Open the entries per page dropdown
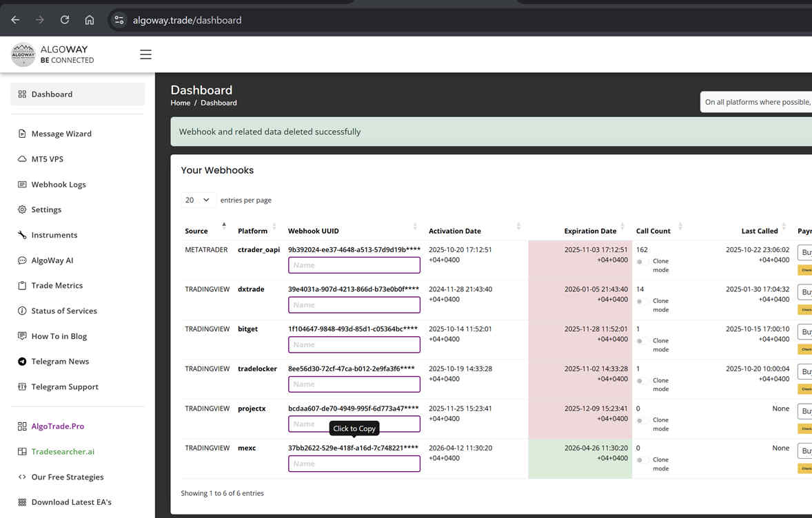 (198, 199)
